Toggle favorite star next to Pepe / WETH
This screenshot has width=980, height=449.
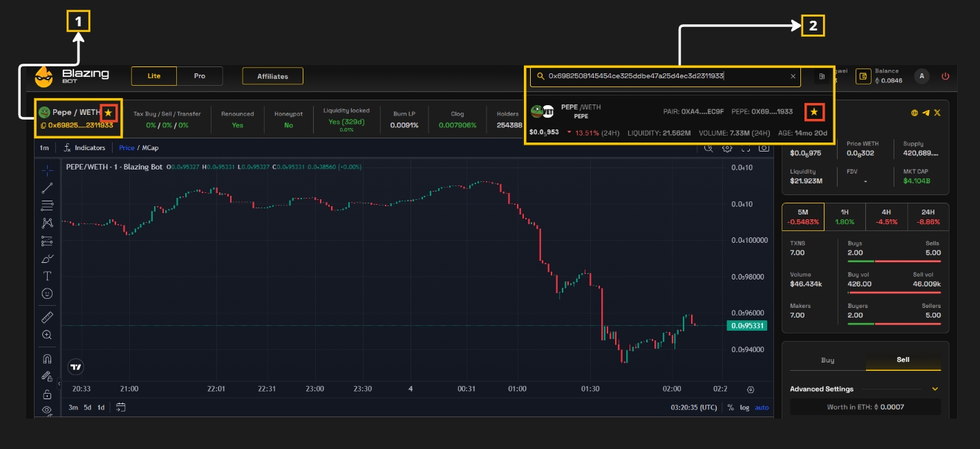click(x=108, y=112)
